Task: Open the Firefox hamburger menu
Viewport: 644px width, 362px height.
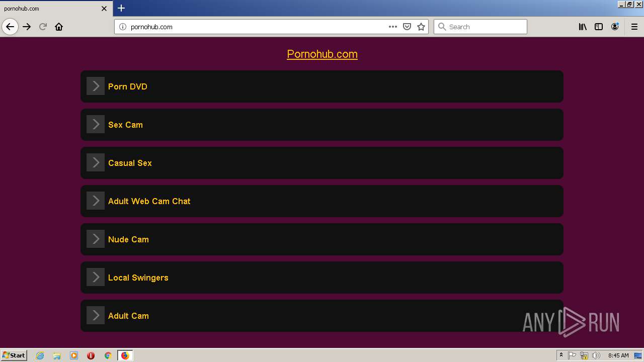Action: (x=634, y=27)
